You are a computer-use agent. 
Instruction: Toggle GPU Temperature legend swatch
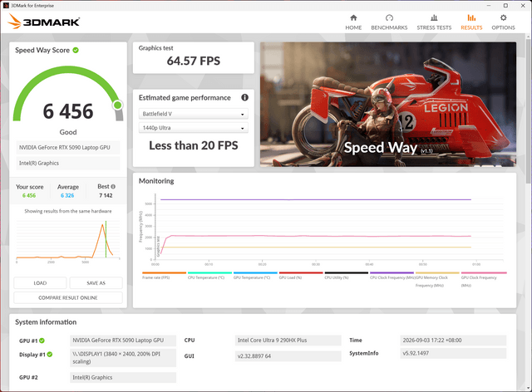point(255,272)
